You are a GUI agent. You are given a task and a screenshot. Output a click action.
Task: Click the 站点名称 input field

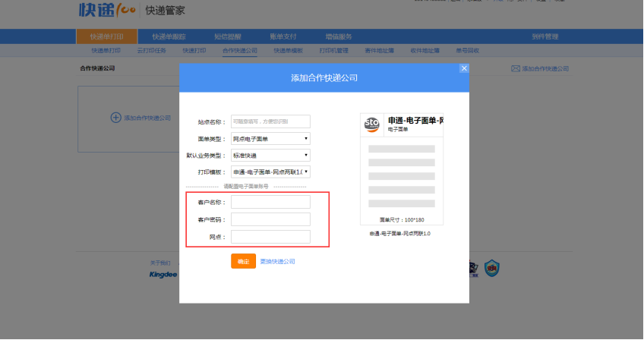point(270,121)
